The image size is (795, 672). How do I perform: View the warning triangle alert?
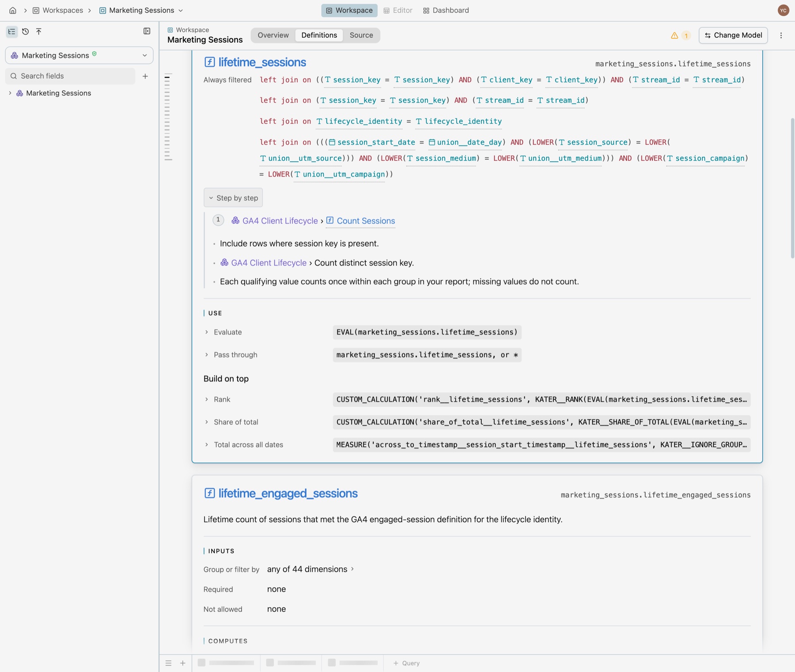pos(674,35)
